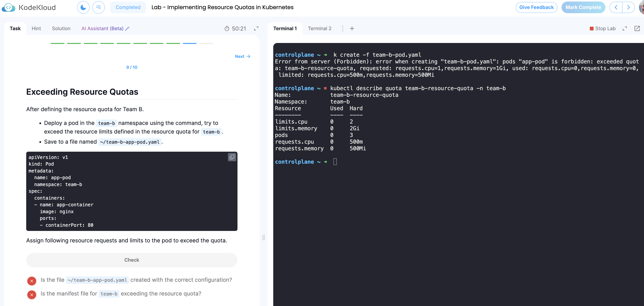
Task: Expand the task panel to fullscreen
Action: [256, 28]
